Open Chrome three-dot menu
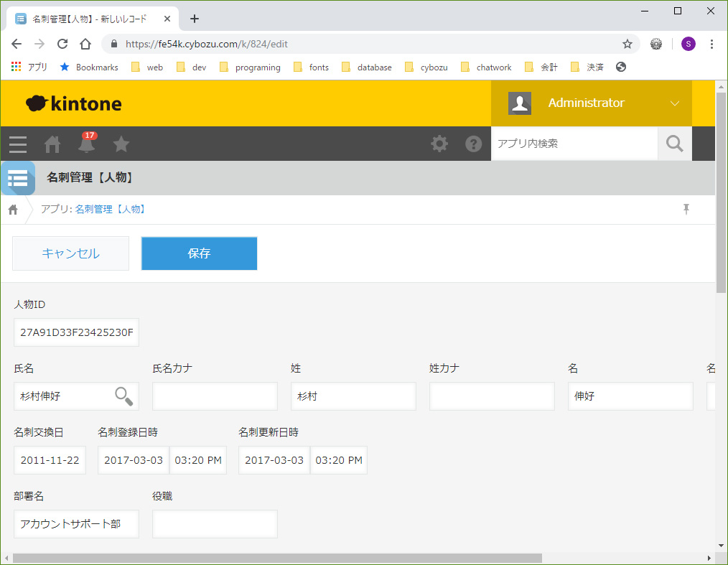Viewport: 728px width, 565px height. 711,44
